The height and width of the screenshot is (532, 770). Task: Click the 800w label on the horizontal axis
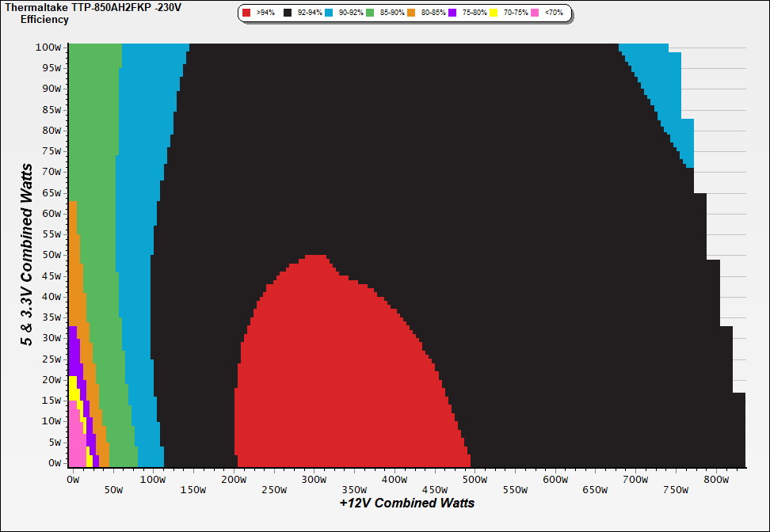[x=717, y=480]
